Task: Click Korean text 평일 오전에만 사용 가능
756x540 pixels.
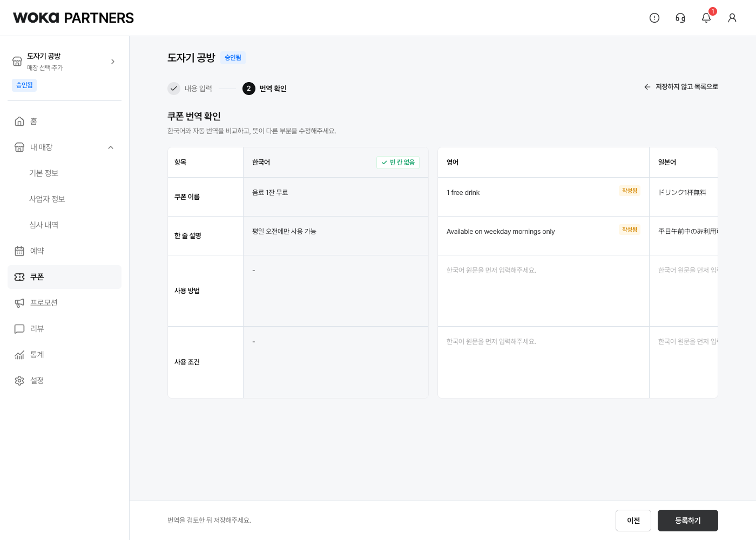Action: [x=284, y=232]
